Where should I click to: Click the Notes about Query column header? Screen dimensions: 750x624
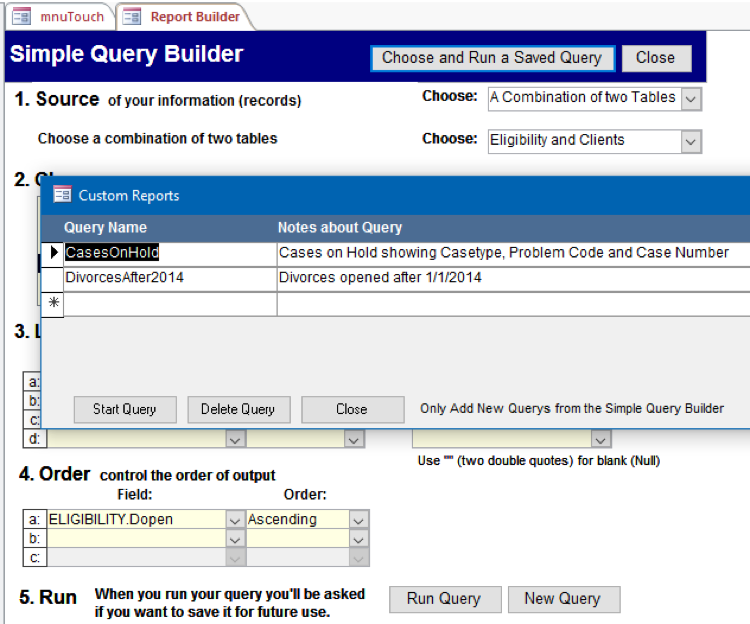340,228
